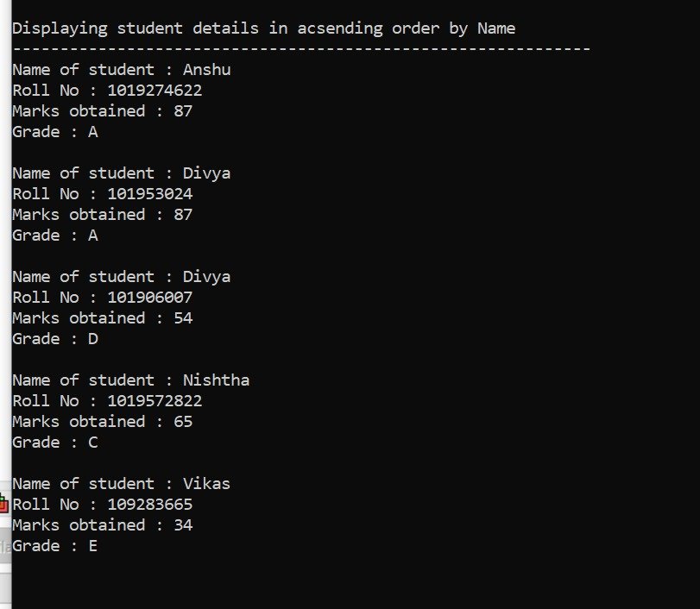This screenshot has width=700, height=609.
Task: Click roll number 101953024
Action: coord(149,194)
